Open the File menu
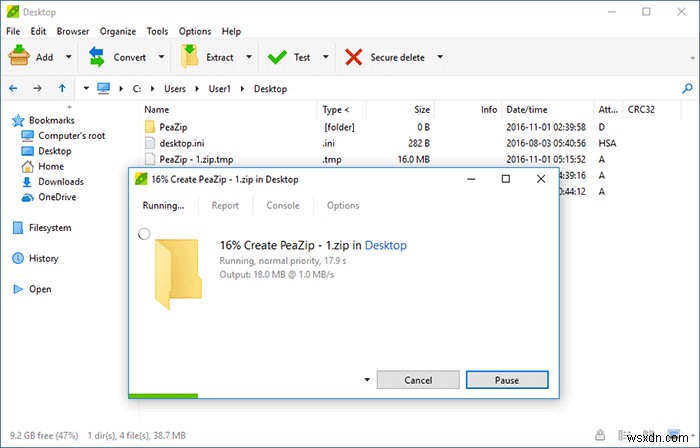Image resolution: width=700 pixels, height=448 pixels. coord(13,31)
